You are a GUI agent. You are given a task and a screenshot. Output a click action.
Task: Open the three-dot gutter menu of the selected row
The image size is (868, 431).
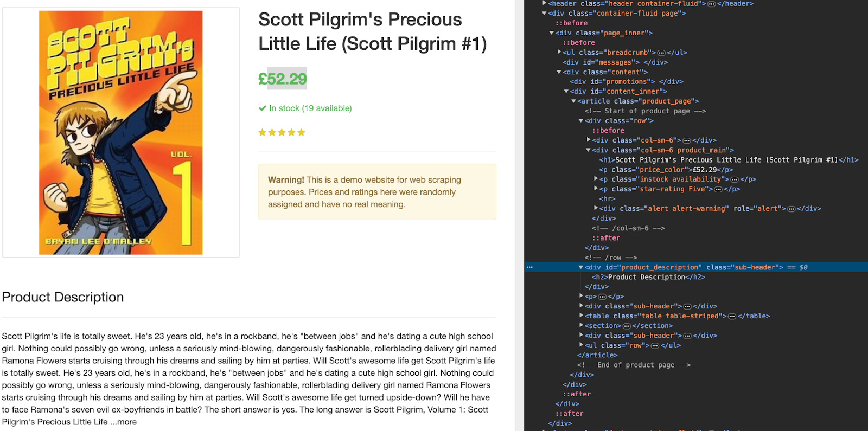(x=529, y=267)
